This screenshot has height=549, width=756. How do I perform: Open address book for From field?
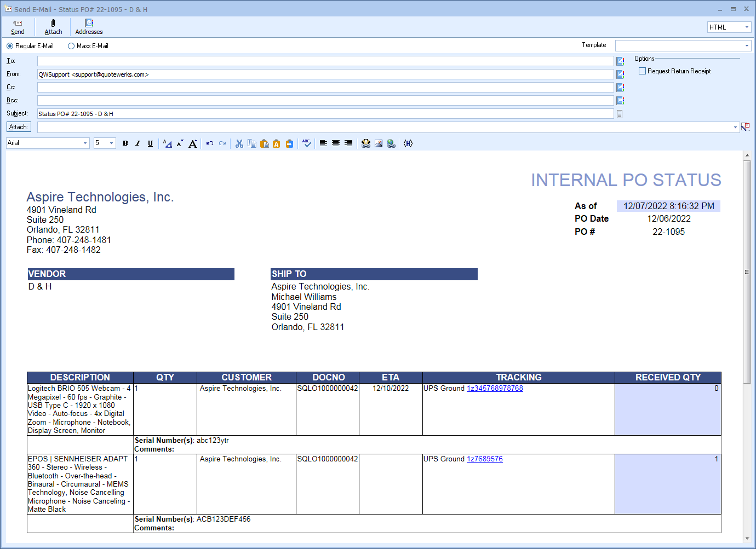click(620, 74)
